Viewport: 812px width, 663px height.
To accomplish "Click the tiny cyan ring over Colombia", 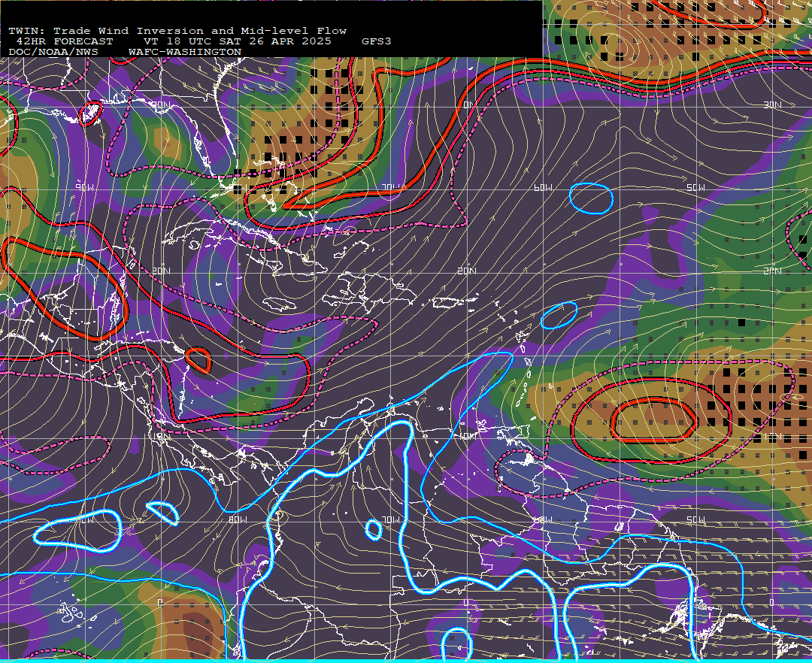I will pos(373,529).
